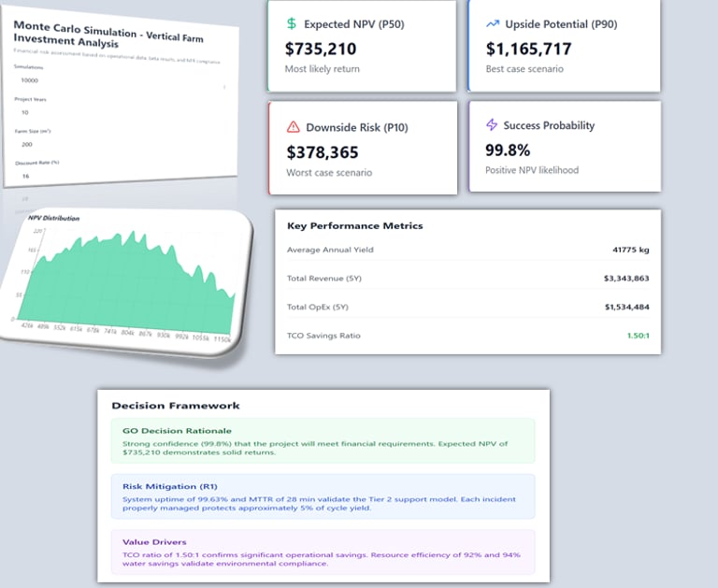Open the Expected NPV (P50) card
This screenshot has width=718, height=588.
click(362, 46)
